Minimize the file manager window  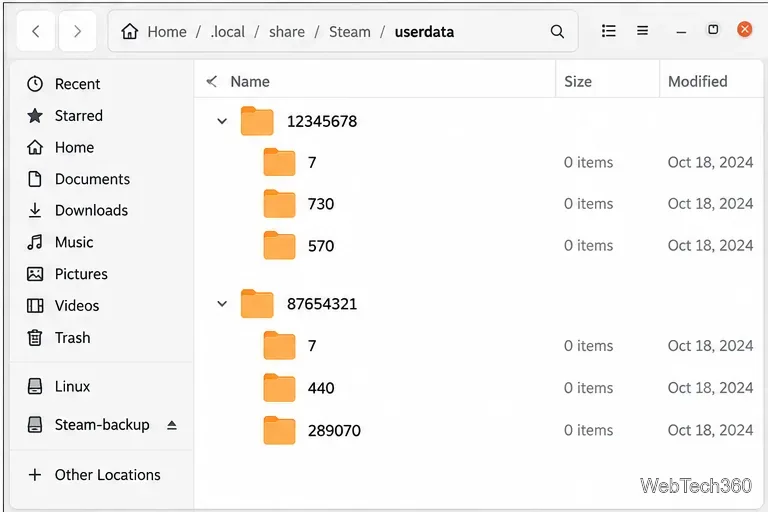(x=681, y=32)
